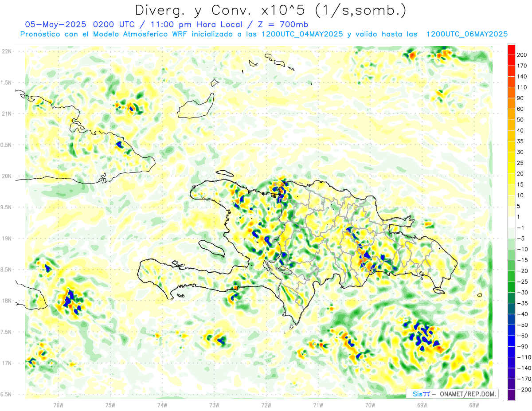Click the 19N latitude label

tap(7, 239)
